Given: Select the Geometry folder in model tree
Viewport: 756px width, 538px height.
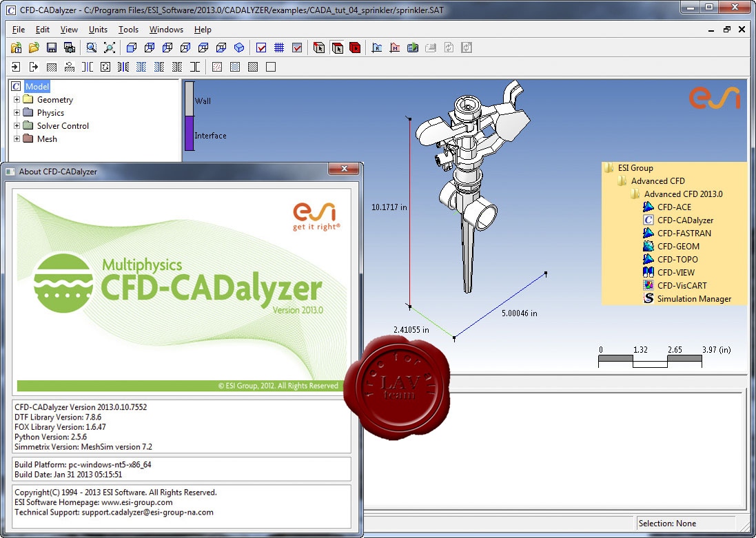Looking at the screenshot, I should 55,100.
